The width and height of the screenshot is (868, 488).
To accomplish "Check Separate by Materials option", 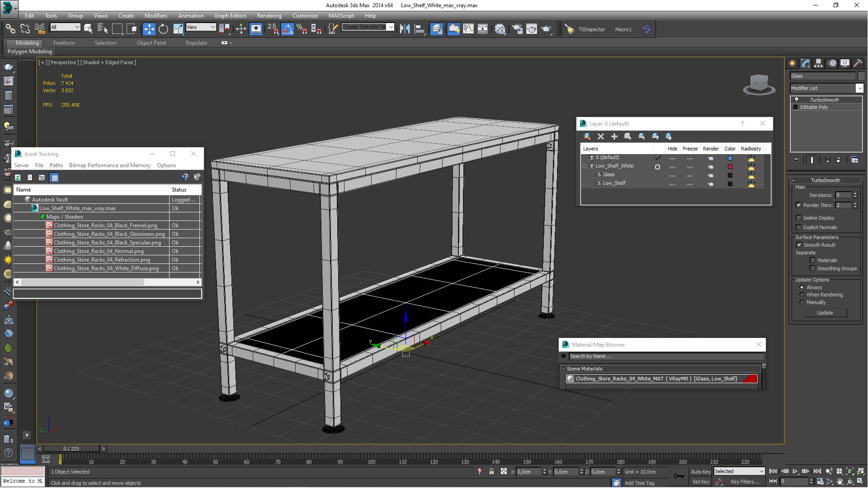I will [812, 260].
